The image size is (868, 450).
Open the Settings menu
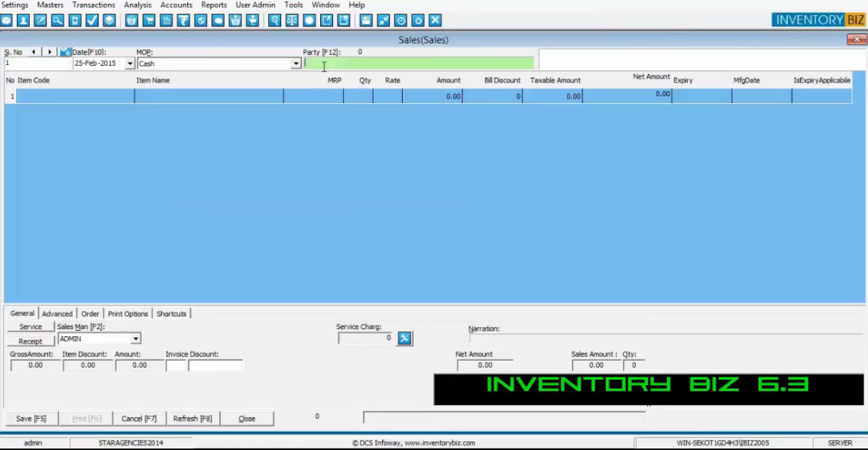pos(15,5)
